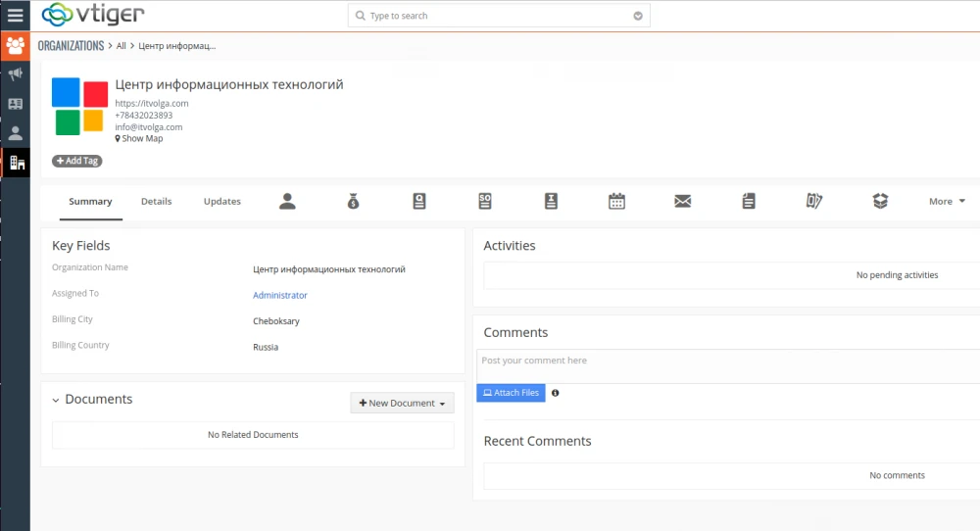This screenshot has width=980, height=531.
Task: Click the phone number +78432023893
Action: [x=144, y=115]
